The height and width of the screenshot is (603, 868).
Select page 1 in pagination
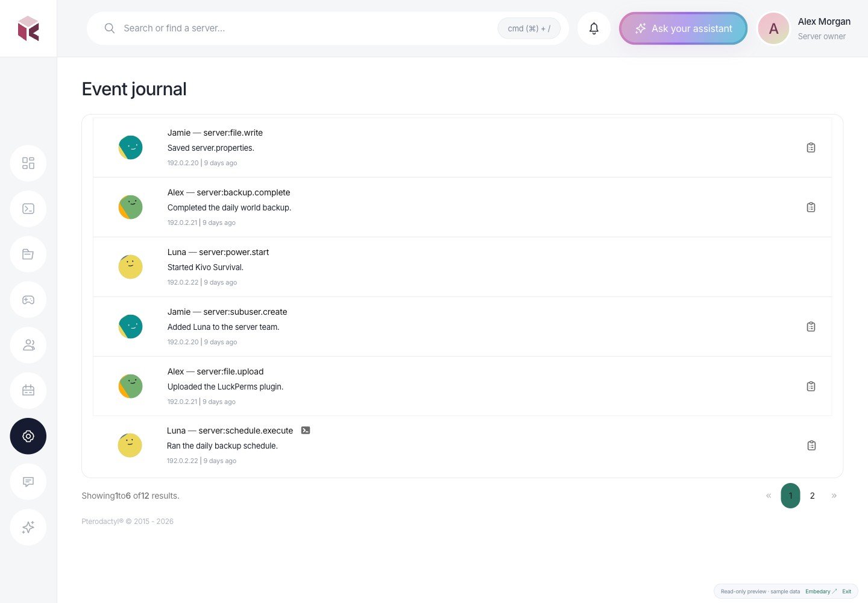coord(790,496)
